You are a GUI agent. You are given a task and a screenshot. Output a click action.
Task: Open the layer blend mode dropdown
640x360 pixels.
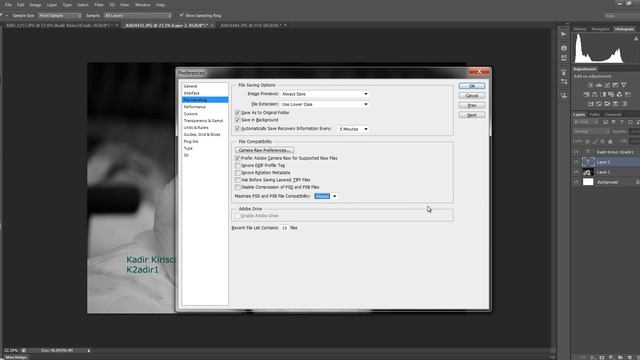coord(591,131)
